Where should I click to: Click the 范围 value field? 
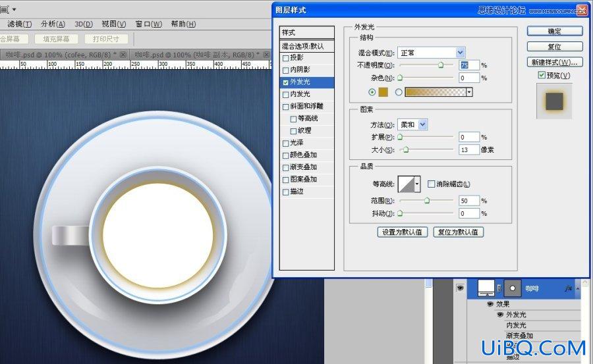[x=469, y=201]
